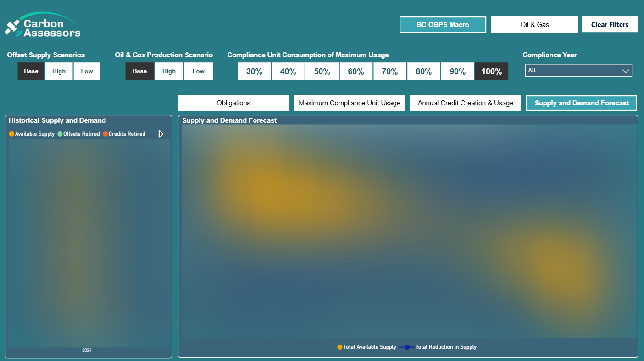Select High oil & gas production scenario
The height and width of the screenshot is (361, 644).
point(169,71)
